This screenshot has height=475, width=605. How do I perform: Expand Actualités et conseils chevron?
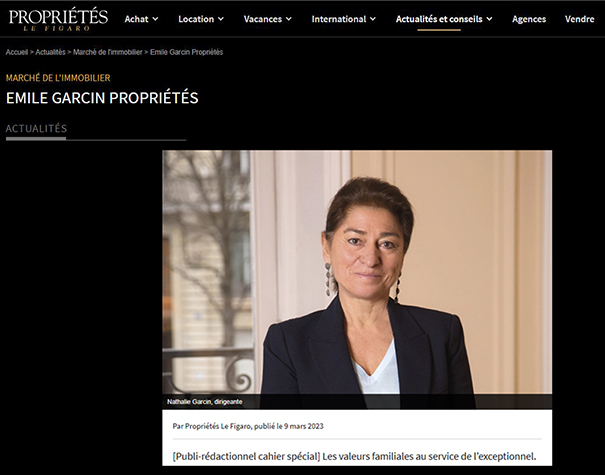pos(489,19)
